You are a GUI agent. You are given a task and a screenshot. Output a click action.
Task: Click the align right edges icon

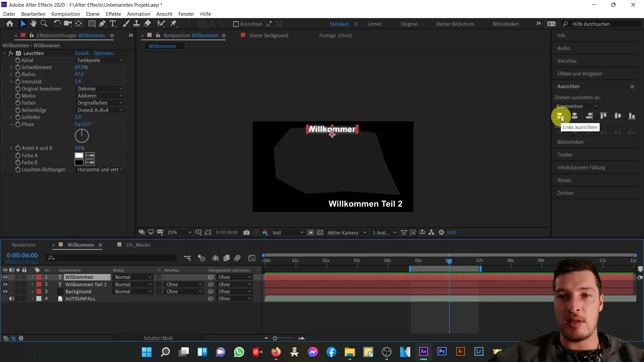(x=589, y=116)
